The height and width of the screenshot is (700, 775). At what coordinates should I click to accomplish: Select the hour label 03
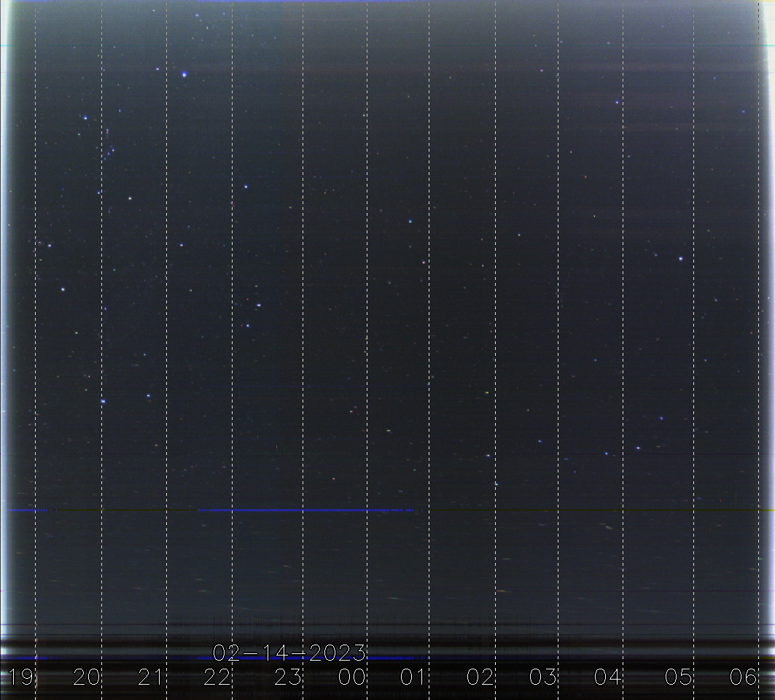[542, 677]
